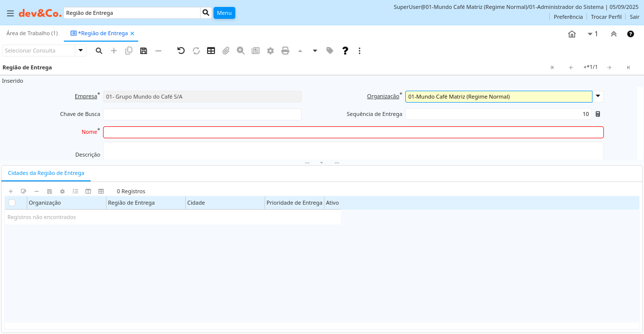Switch to Área de Trabalho tab

(x=32, y=33)
